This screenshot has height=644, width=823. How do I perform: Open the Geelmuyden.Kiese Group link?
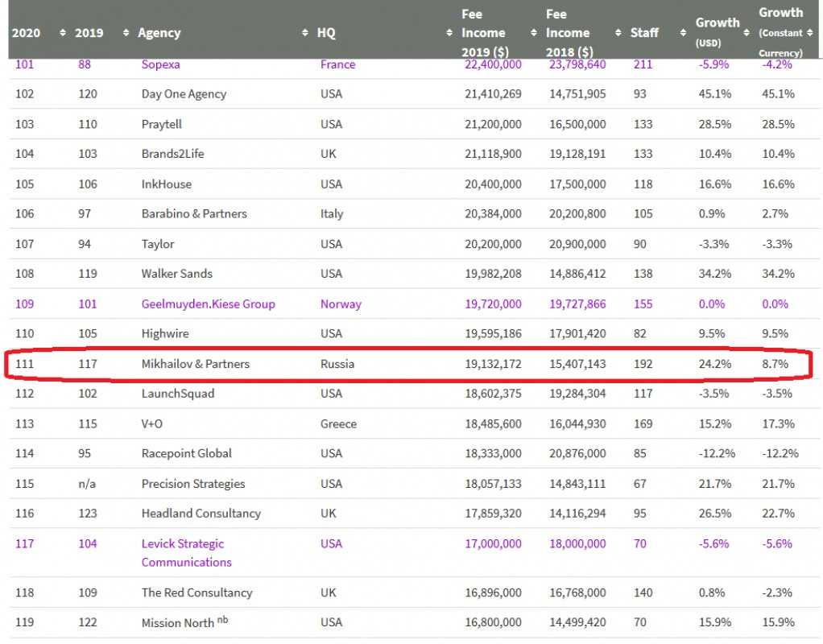(x=208, y=304)
